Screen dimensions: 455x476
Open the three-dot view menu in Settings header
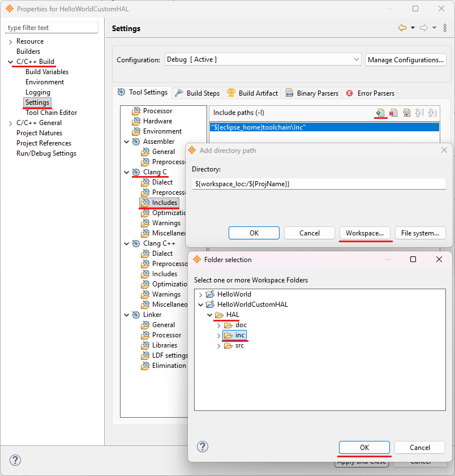445,28
